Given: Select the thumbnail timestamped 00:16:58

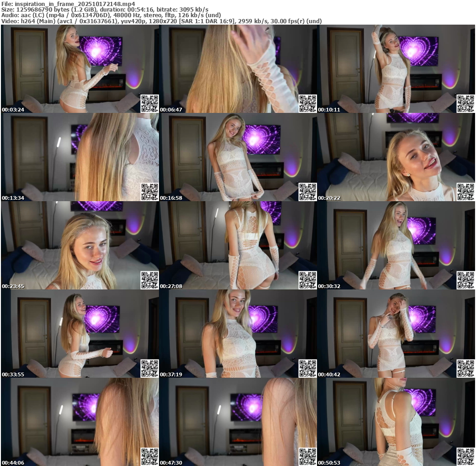Looking at the screenshot, I should (238, 157).
